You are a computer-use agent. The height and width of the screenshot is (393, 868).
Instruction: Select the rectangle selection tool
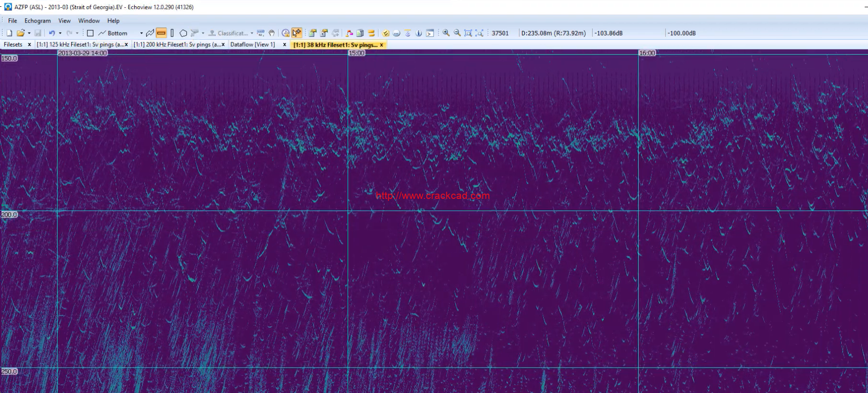[x=90, y=33]
